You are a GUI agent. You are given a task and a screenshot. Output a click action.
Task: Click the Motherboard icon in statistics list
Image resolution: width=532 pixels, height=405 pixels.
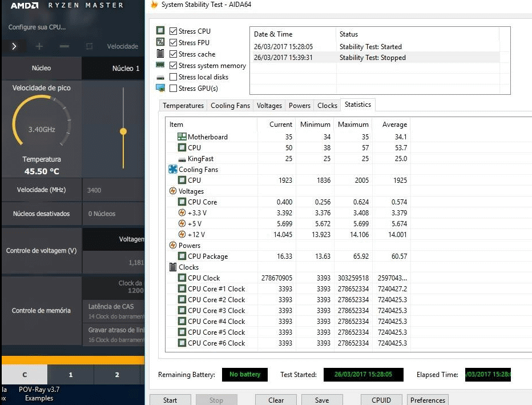[182, 137]
